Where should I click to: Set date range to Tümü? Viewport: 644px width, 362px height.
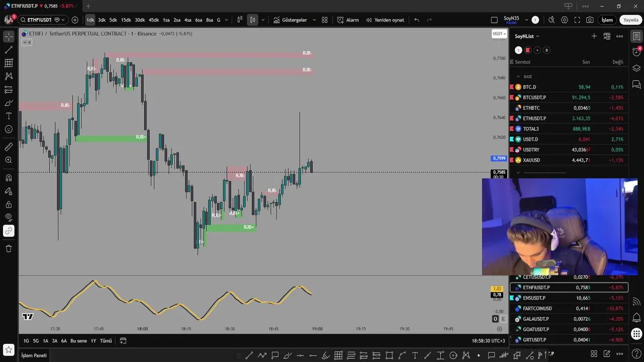coord(106,341)
